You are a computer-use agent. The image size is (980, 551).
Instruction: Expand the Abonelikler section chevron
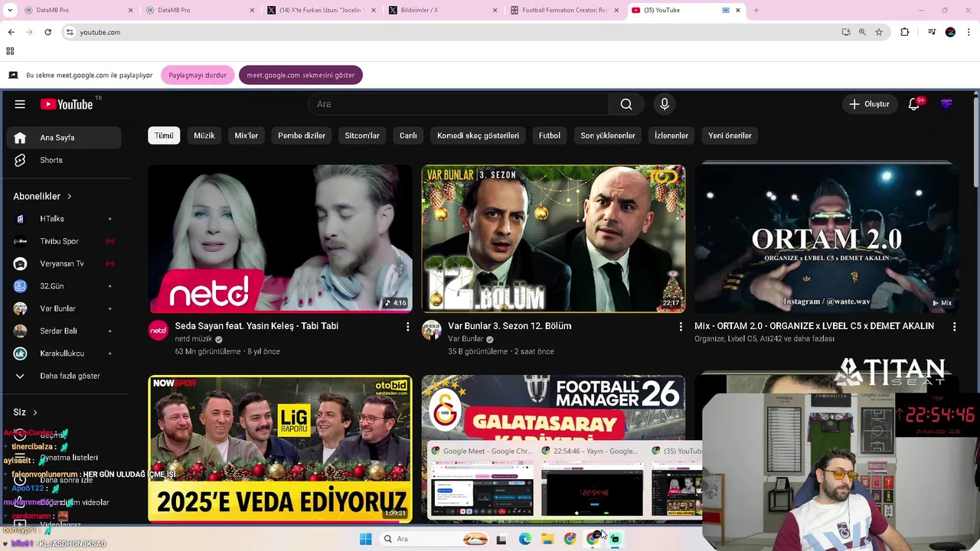click(x=69, y=197)
